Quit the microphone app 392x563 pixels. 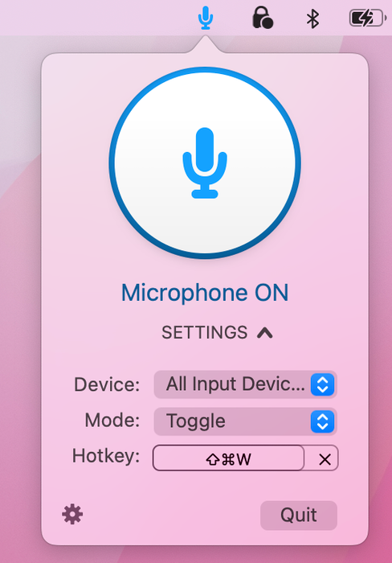299,516
